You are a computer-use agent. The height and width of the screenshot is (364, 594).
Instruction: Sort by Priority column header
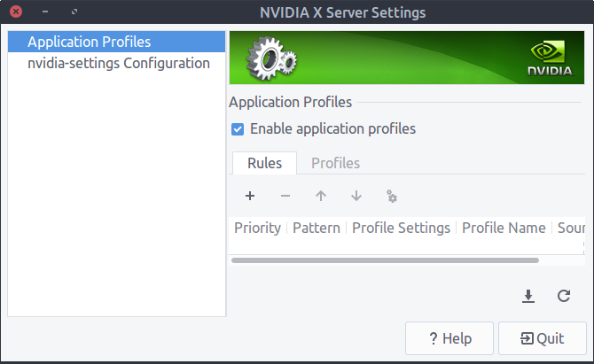tap(258, 228)
